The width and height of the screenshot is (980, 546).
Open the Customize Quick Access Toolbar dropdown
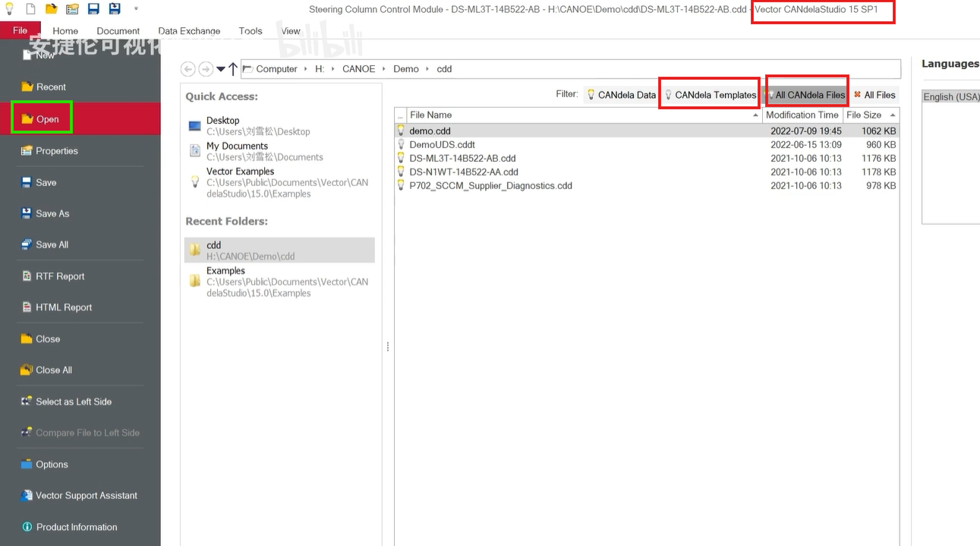pos(136,9)
